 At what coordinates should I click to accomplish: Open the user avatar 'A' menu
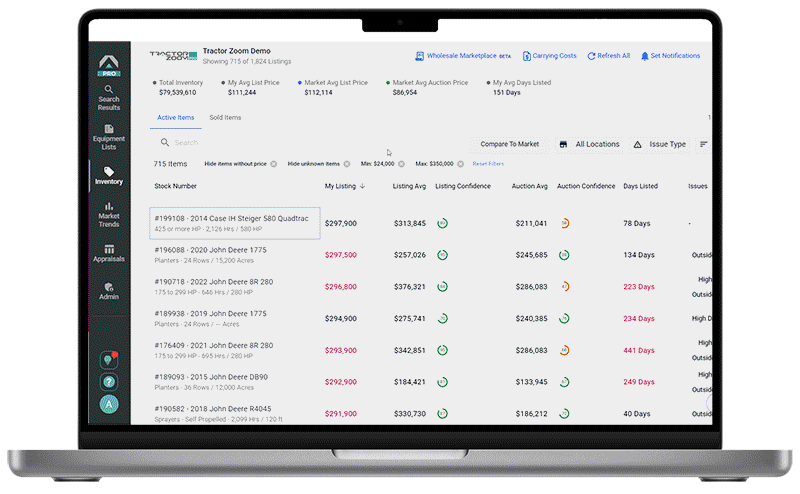coord(109,404)
